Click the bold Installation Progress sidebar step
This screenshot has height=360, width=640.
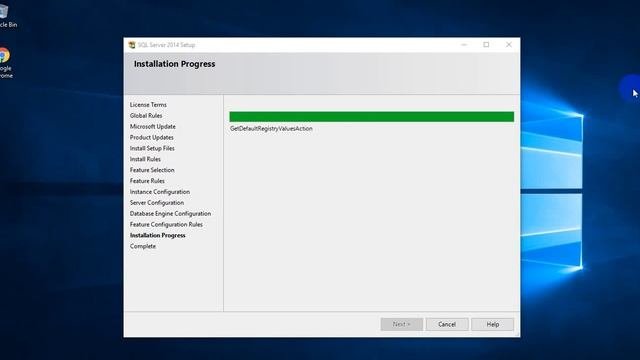[158, 236]
